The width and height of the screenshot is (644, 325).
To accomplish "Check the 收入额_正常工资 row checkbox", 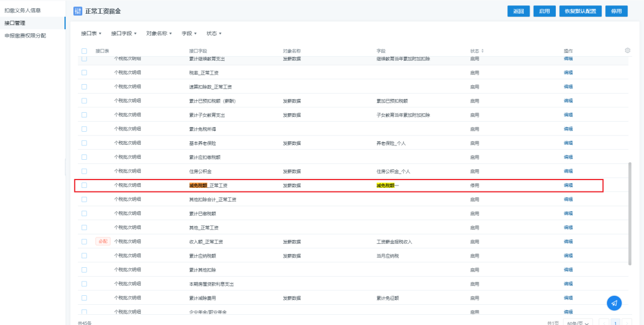I will pos(84,242).
